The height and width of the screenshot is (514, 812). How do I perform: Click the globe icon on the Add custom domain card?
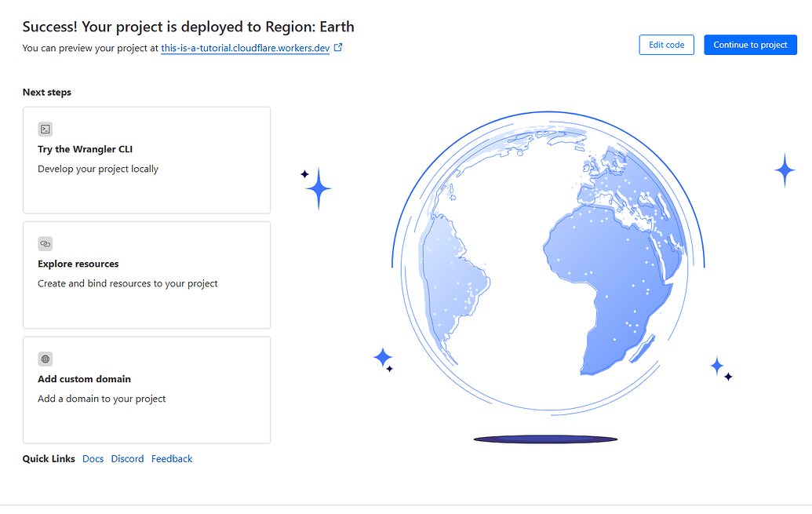point(45,359)
